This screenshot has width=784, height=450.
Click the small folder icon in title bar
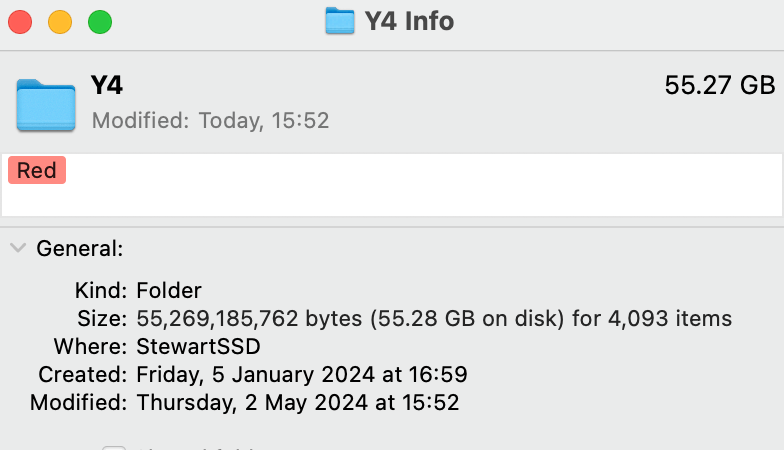(x=340, y=20)
